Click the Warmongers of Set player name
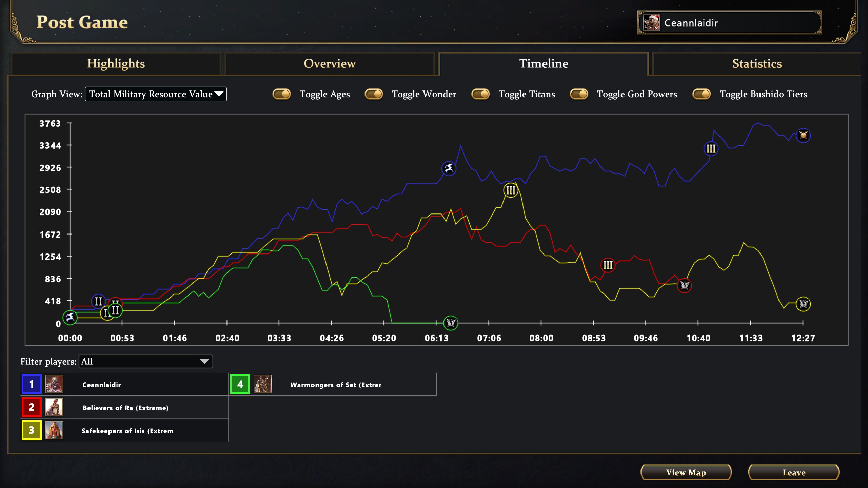The height and width of the screenshot is (488, 868). pyautogui.click(x=336, y=385)
